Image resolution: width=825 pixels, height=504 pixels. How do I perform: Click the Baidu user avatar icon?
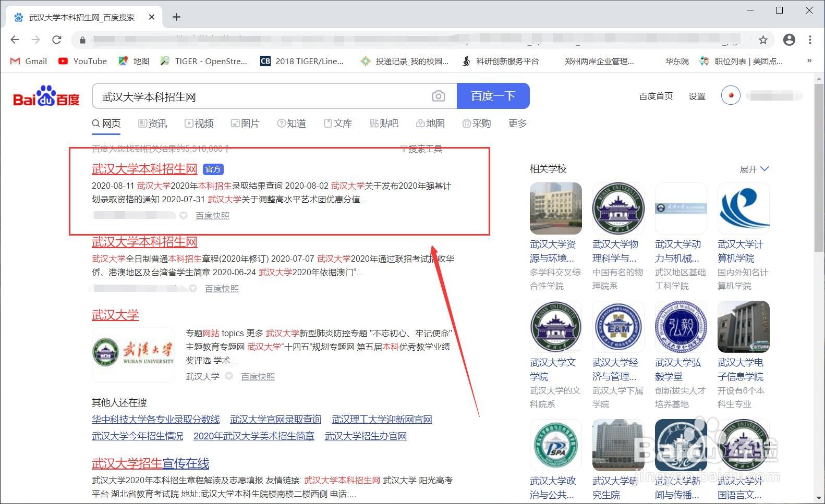point(731,95)
